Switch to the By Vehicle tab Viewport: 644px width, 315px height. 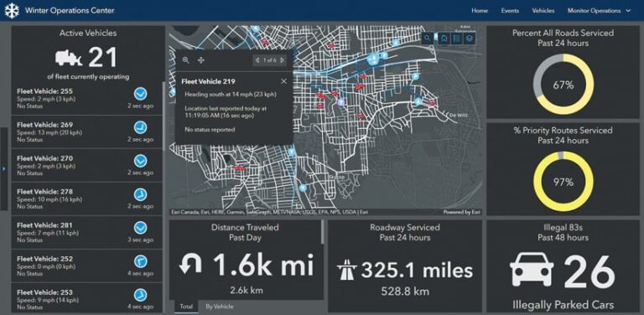click(x=220, y=307)
